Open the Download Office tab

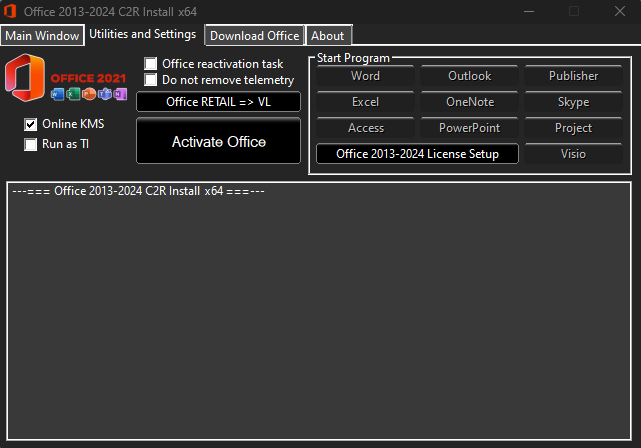[254, 36]
